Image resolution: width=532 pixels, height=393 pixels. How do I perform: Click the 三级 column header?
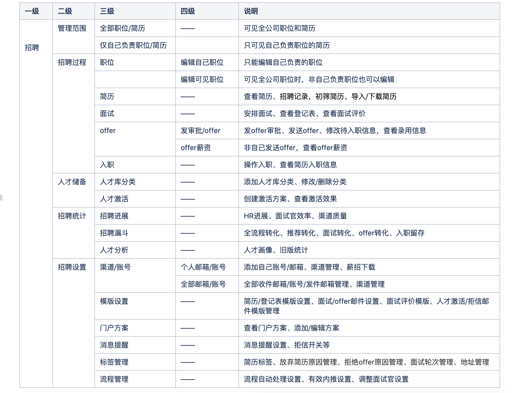click(135, 11)
